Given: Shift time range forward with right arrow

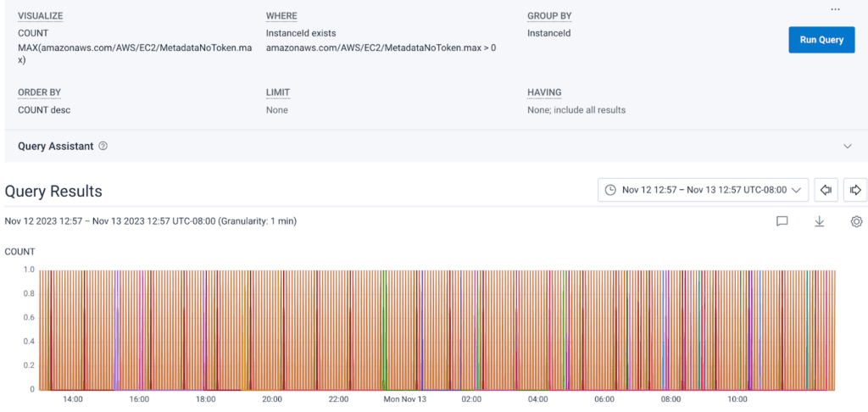Looking at the screenshot, I should click(x=855, y=191).
